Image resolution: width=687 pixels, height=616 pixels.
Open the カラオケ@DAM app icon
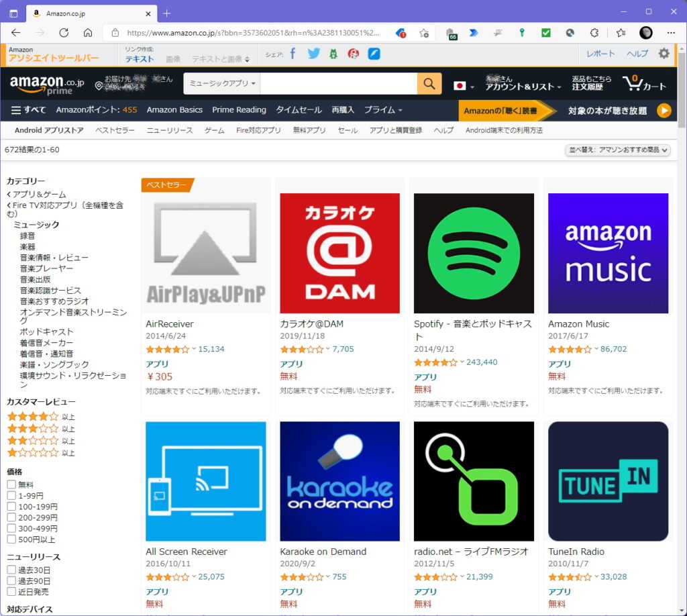pos(340,253)
